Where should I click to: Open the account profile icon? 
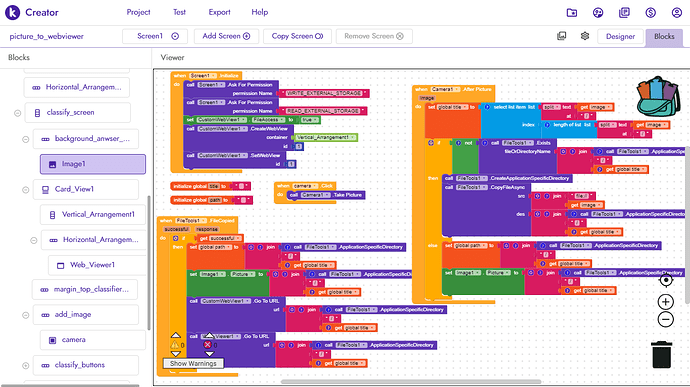(677, 12)
